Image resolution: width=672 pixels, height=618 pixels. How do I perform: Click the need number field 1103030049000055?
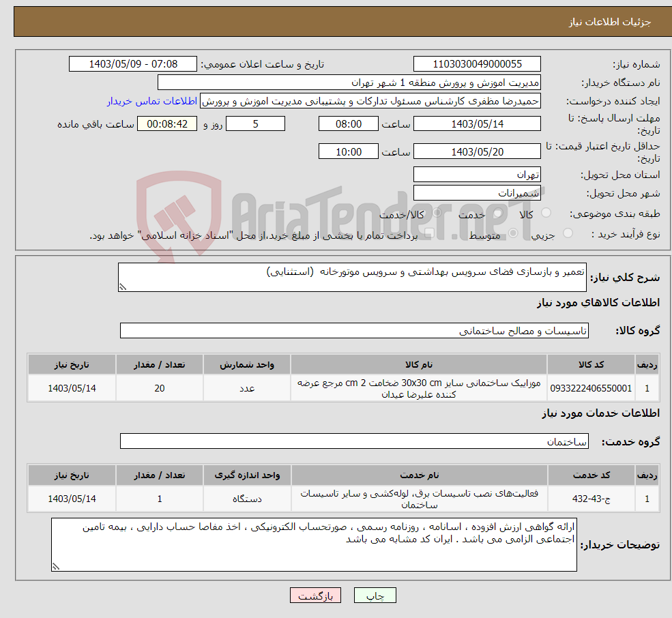click(477, 64)
